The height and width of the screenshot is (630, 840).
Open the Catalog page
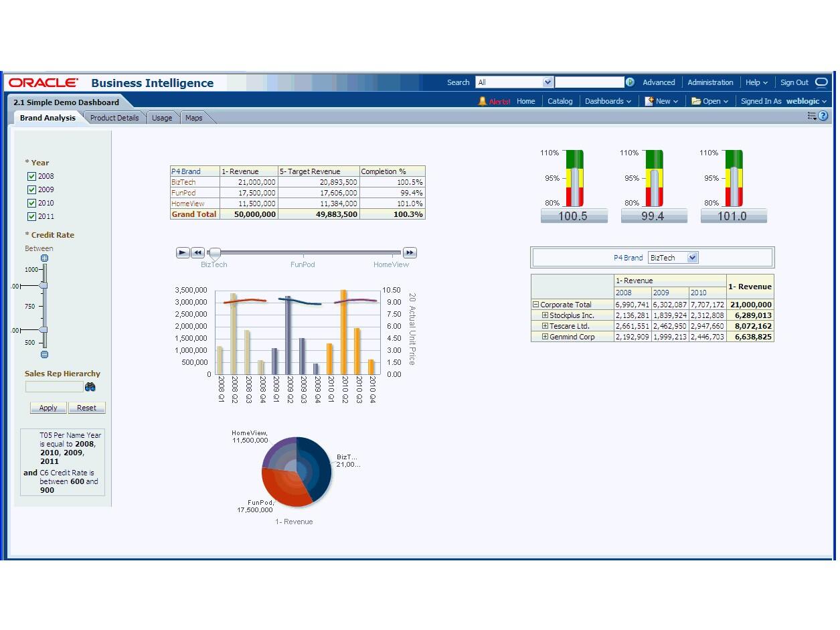pyautogui.click(x=560, y=101)
